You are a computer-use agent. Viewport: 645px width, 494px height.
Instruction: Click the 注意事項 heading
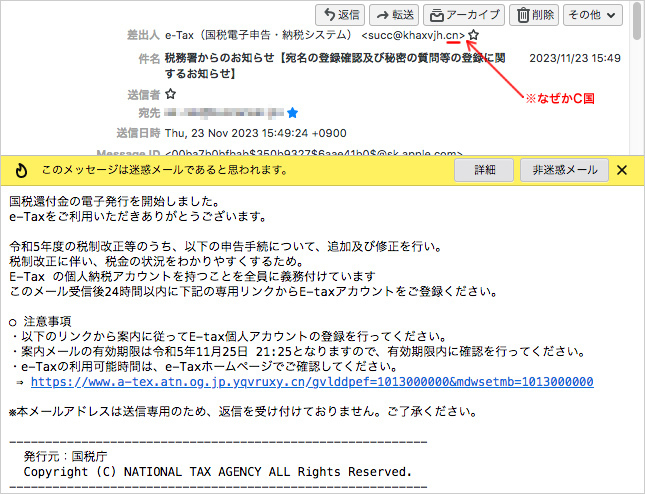coord(47,321)
